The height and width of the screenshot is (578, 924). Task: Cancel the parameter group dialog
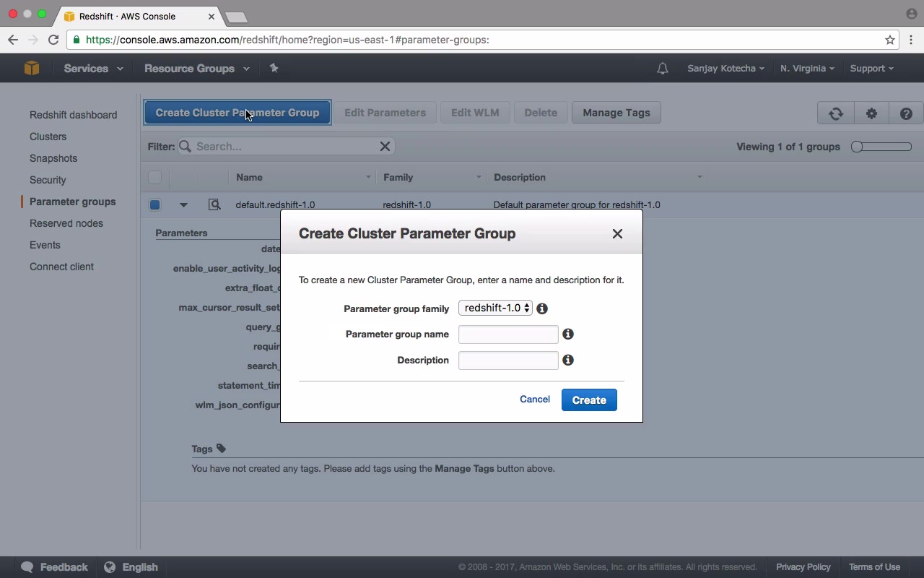535,400
